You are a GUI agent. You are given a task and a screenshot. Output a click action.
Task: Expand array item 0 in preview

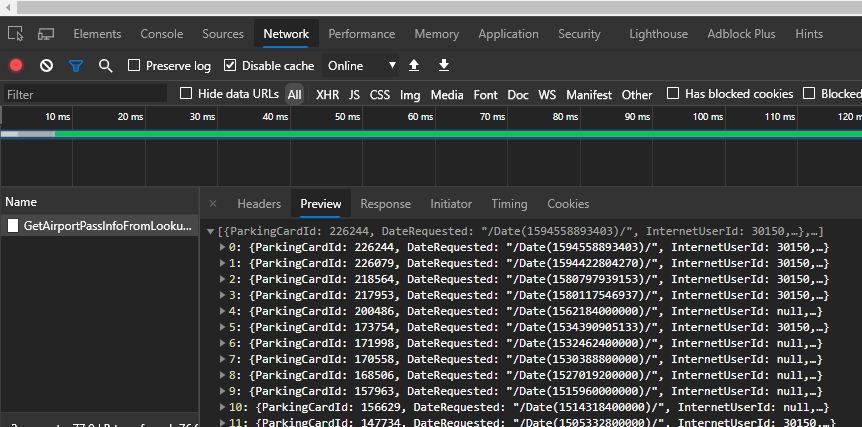223,247
